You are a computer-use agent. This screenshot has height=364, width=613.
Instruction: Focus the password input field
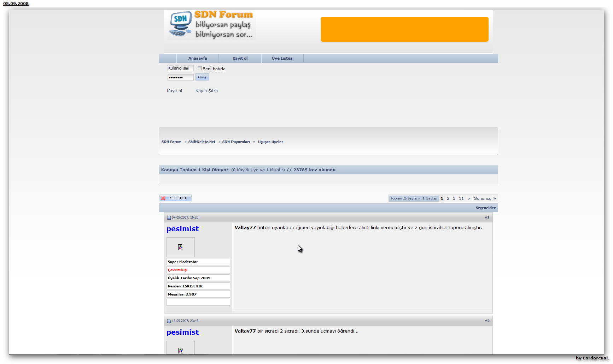click(180, 77)
